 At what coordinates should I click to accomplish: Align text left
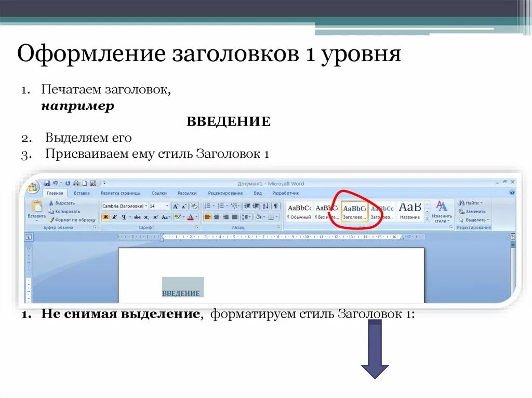tap(208, 217)
